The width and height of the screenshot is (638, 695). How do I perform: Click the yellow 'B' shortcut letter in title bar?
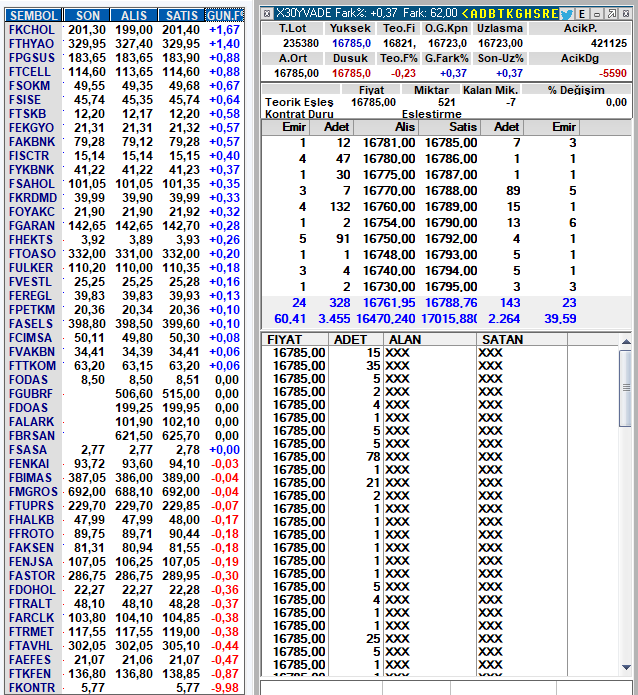[492, 14]
